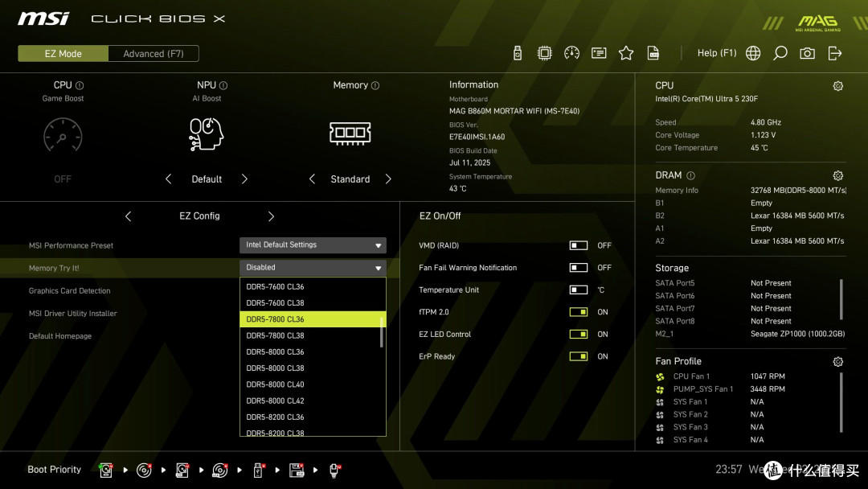Viewport: 868px width, 489px height.
Task: Open the CPU chip settings icon in toolbar
Action: [544, 53]
